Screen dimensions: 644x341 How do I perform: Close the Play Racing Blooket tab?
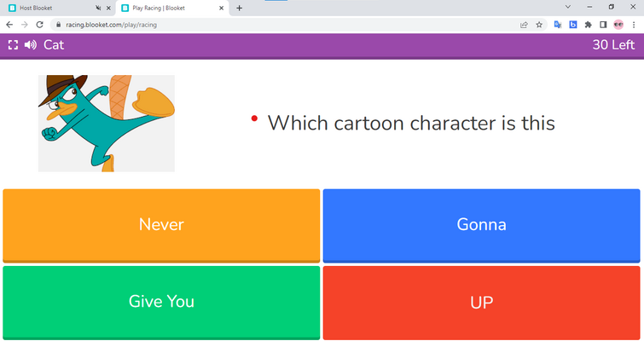[x=222, y=8]
